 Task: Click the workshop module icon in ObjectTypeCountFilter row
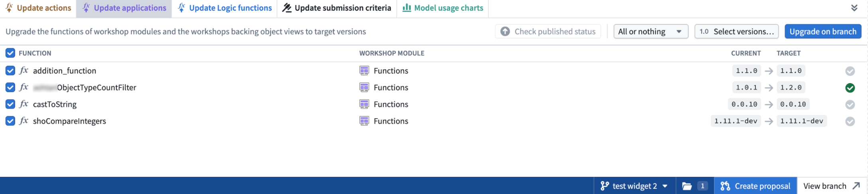(x=364, y=87)
